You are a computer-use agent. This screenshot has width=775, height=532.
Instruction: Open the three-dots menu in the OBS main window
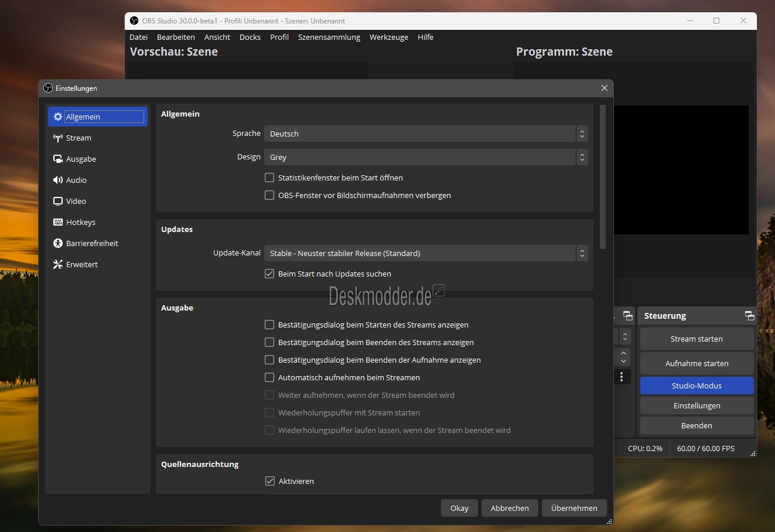622,377
